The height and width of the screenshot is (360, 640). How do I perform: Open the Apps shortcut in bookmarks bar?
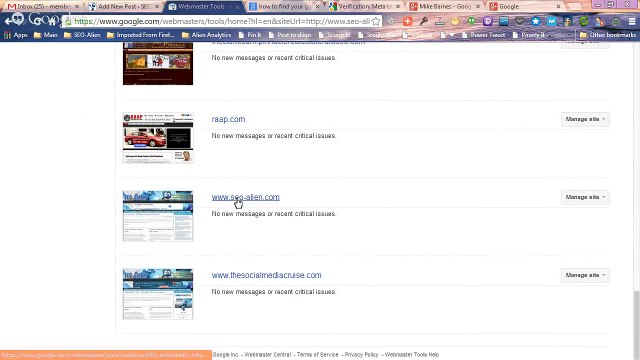click(16, 35)
